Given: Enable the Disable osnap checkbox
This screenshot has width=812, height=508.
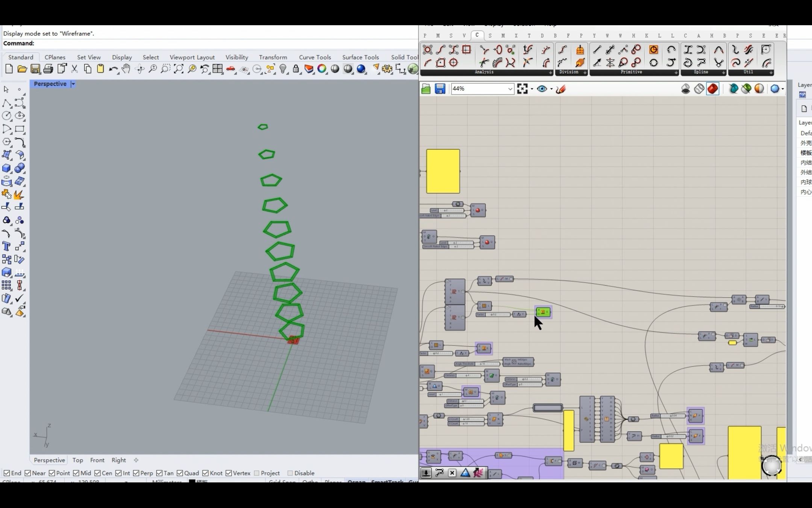Looking at the screenshot, I should click(290, 473).
